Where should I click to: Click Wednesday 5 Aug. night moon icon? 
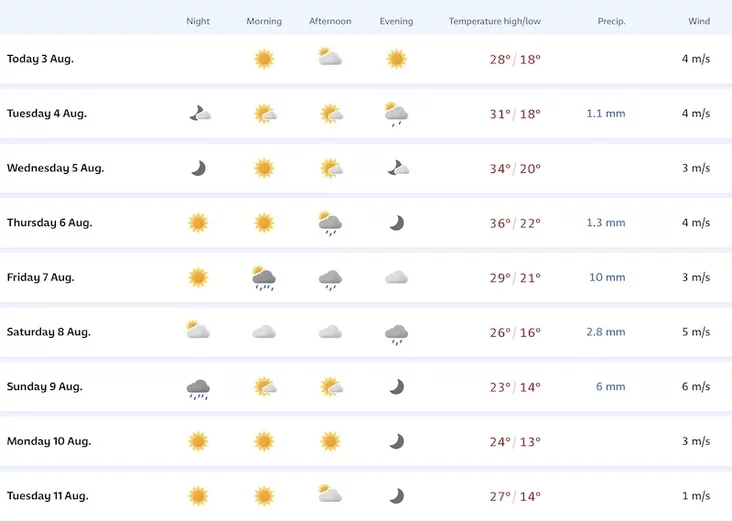198,169
